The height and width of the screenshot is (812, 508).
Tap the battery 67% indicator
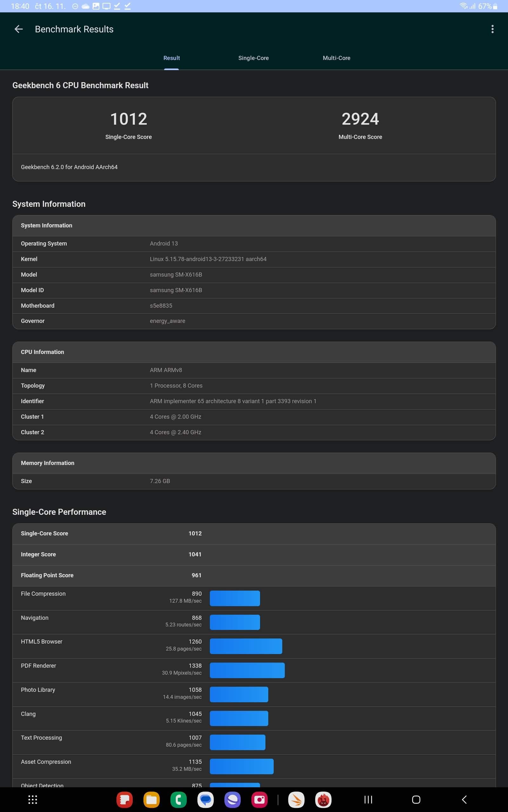[x=487, y=6]
